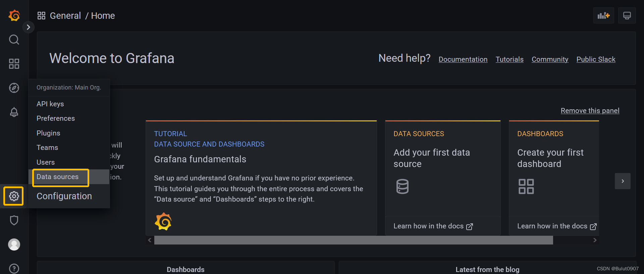This screenshot has height=274, width=644.
Task: Click the Dashboards panel title
Action: tap(185, 270)
